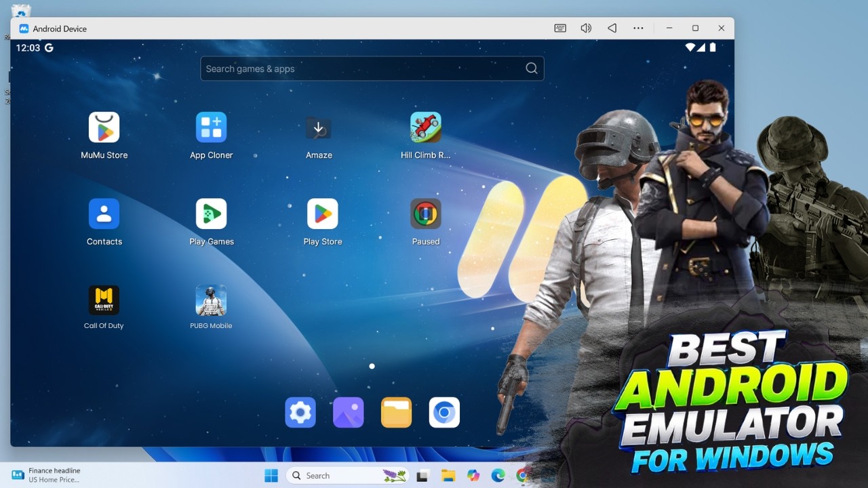The image size is (868, 488).
Task: Open the three-dot more menu in title bar
Action: [x=638, y=28]
